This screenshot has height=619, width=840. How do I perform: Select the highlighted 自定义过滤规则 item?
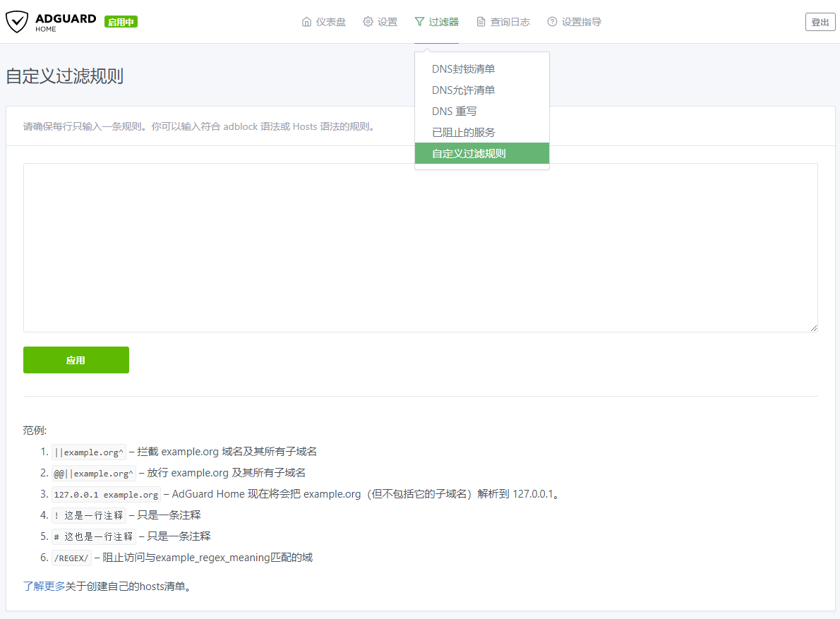point(469,153)
